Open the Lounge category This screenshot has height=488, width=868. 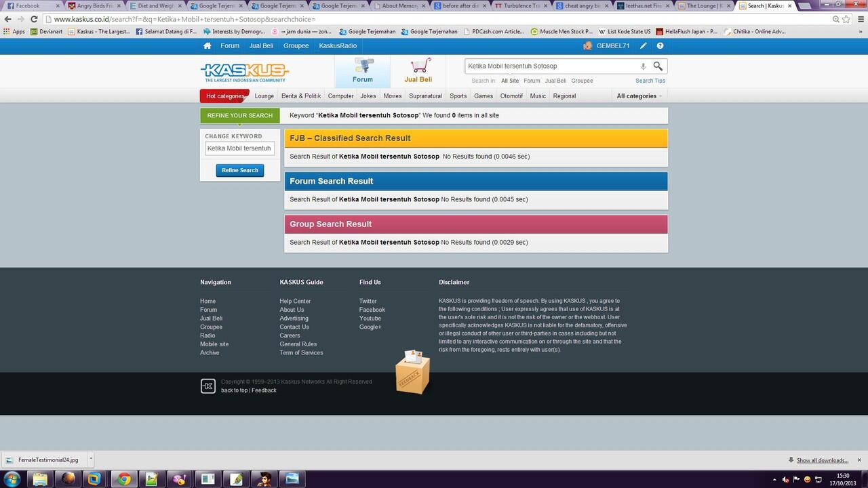click(x=264, y=96)
